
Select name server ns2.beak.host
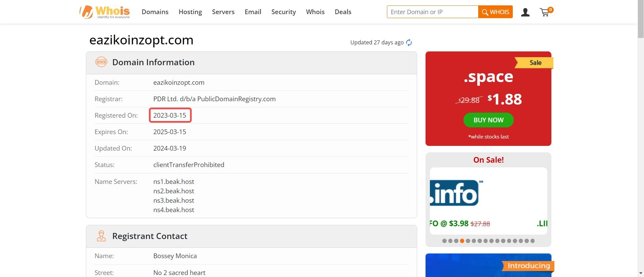[174, 191]
